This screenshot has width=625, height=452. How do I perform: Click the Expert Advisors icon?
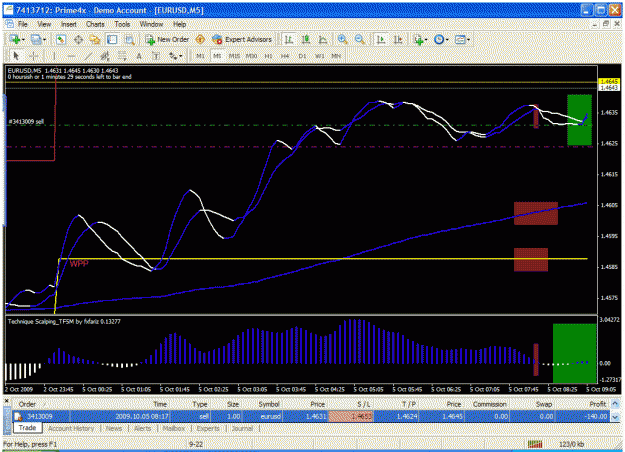click(242, 39)
